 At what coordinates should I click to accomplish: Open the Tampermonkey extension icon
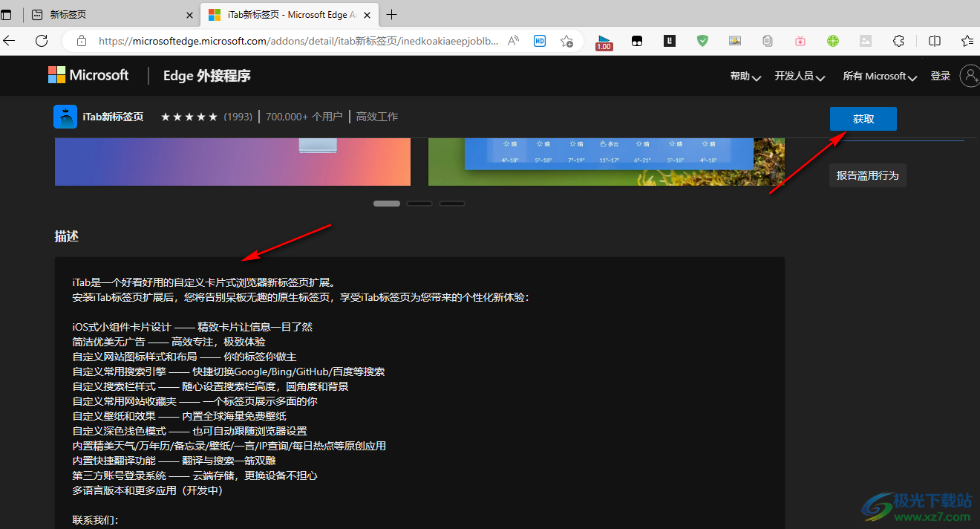point(637,42)
